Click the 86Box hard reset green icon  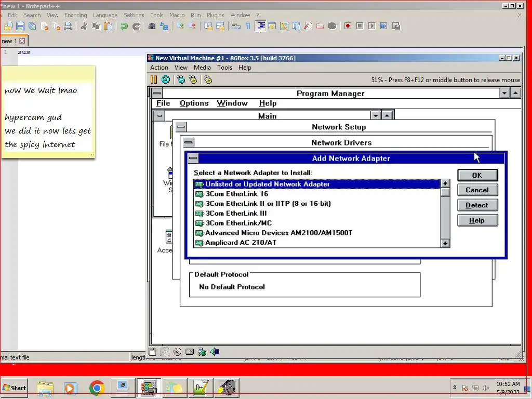(x=166, y=79)
